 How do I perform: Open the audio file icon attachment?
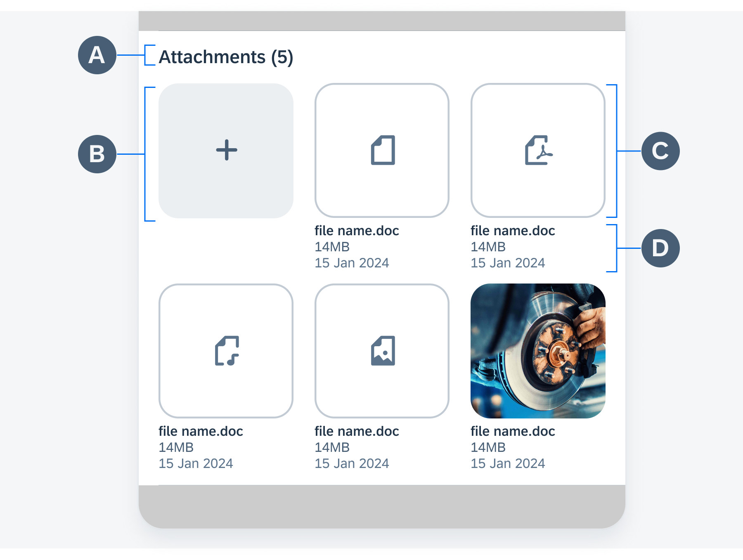(x=226, y=351)
